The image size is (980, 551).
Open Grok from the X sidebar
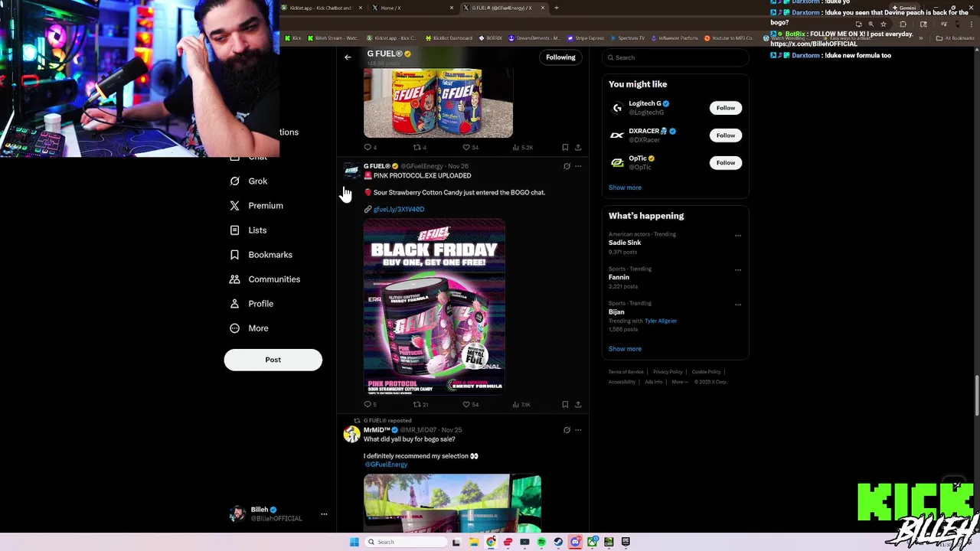click(x=249, y=181)
